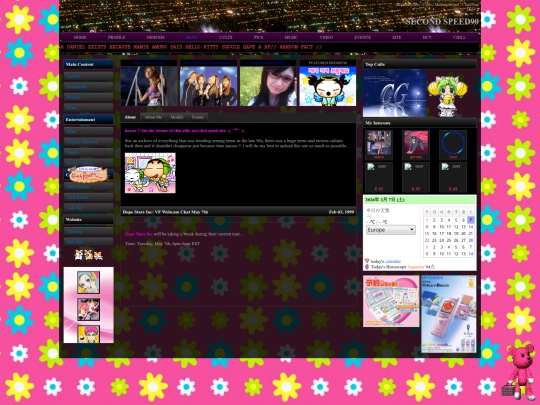Open today's calendar link
Image resolution: width=540 pixels, height=405 pixels.
point(393,261)
